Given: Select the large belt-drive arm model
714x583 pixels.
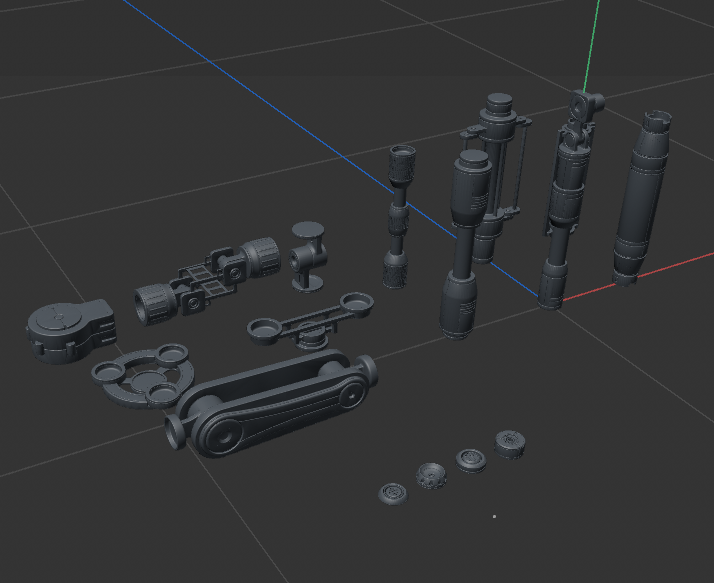Looking at the screenshot, I should click(x=271, y=402).
